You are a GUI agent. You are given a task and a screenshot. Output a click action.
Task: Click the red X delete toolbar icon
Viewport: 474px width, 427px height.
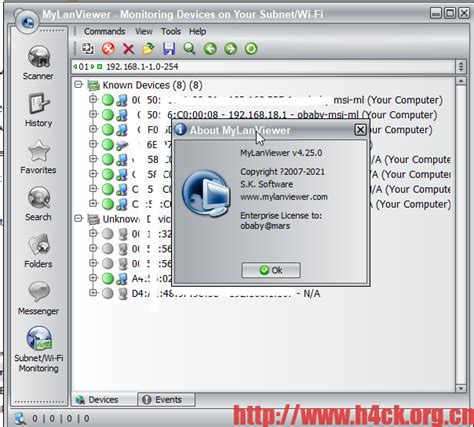click(x=128, y=49)
